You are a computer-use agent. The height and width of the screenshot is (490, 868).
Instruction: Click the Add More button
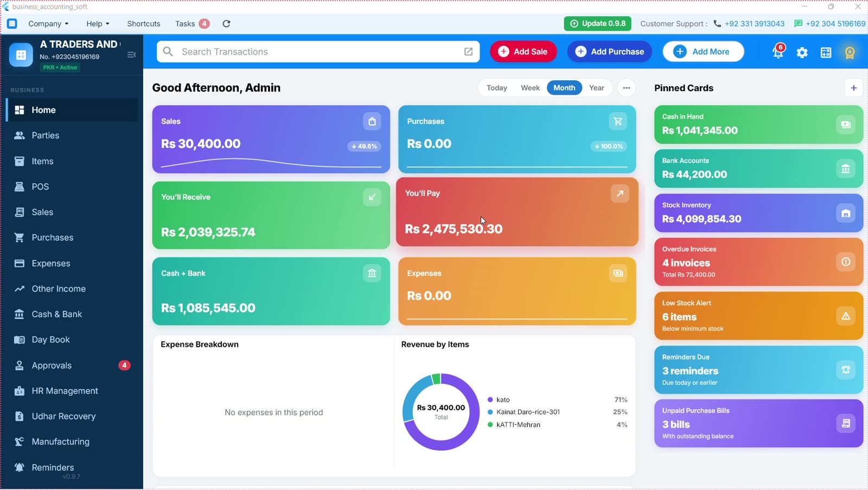703,51
